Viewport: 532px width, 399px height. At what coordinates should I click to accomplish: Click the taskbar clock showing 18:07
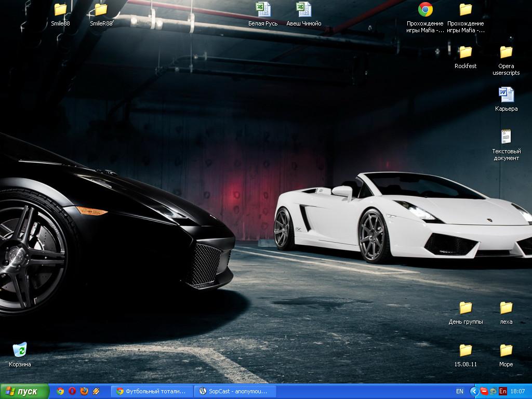(518, 391)
